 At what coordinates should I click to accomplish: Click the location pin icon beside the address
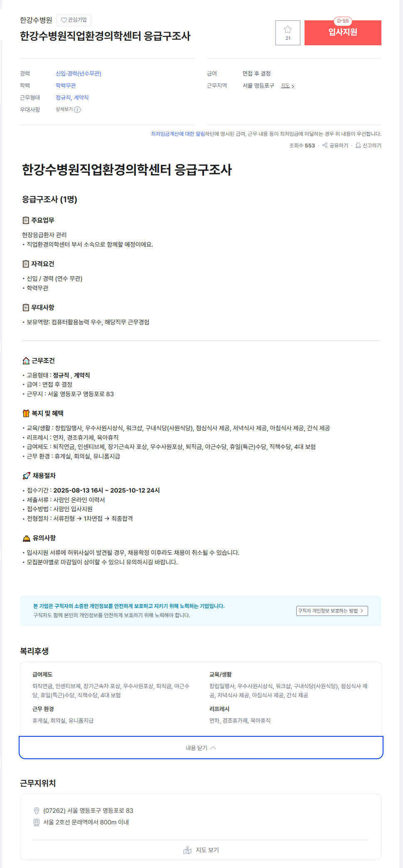click(37, 811)
